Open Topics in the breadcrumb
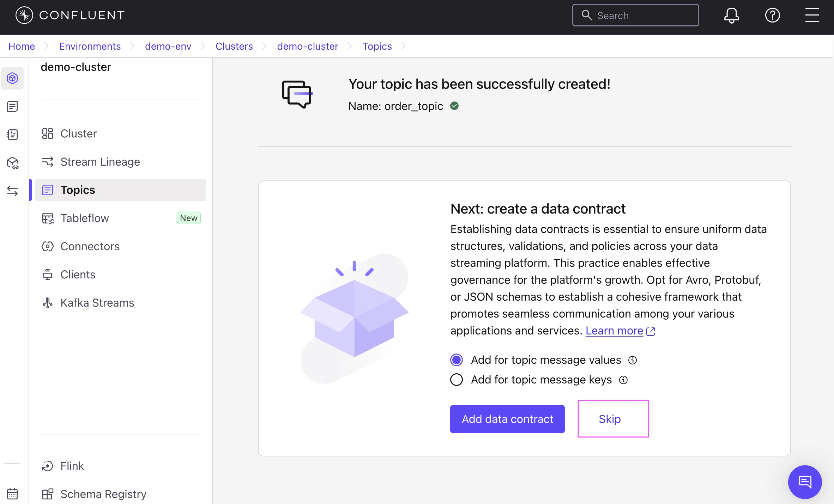This screenshot has height=504, width=834. pos(377,46)
